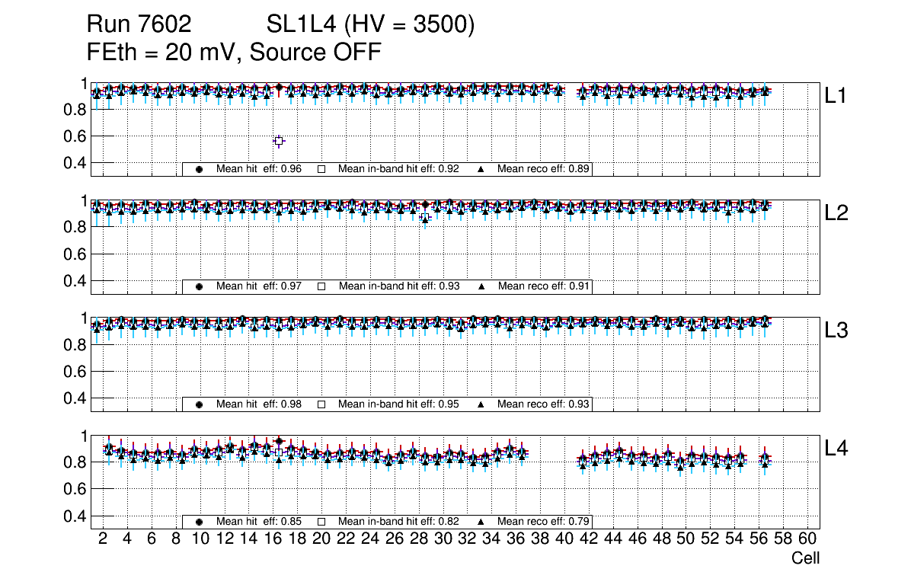The height and width of the screenshot is (588, 911).
Task: Click the black triangle marker in L1 legend
Action: pyautogui.click(x=481, y=169)
